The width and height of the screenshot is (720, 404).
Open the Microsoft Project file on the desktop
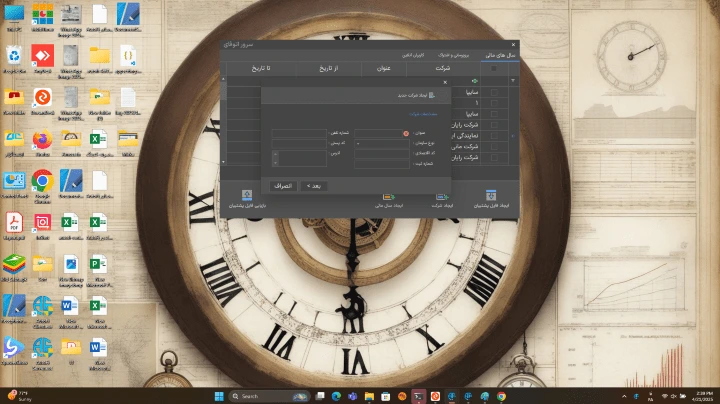pyautogui.click(x=99, y=271)
